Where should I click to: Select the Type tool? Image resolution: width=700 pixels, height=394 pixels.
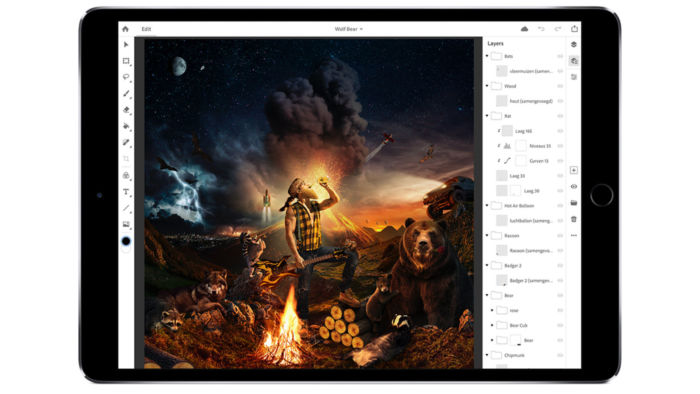126,192
